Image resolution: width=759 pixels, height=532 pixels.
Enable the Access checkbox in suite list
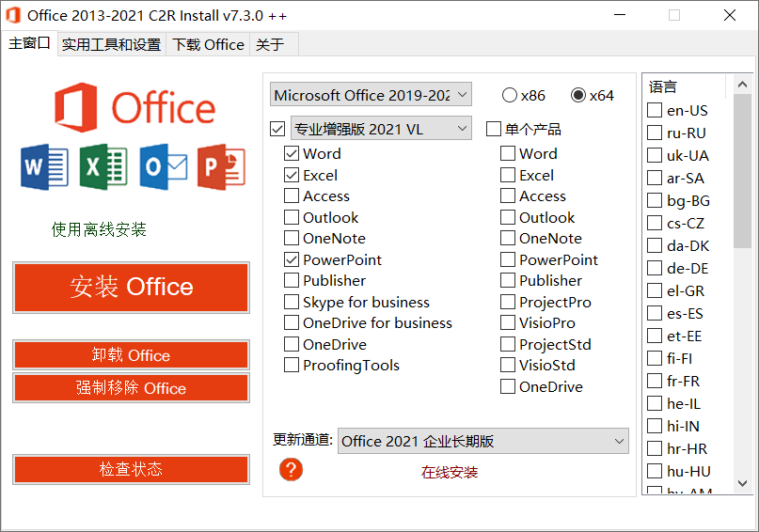point(292,196)
